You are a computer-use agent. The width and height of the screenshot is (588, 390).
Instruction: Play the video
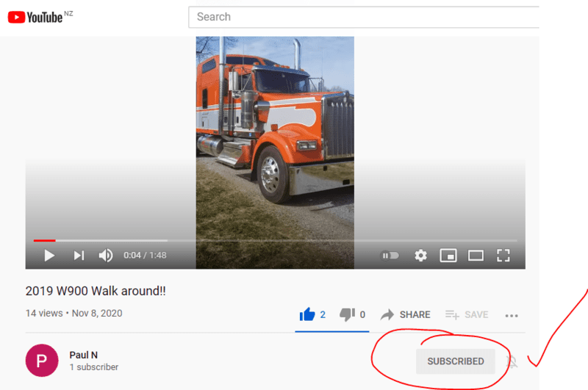(49, 256)
